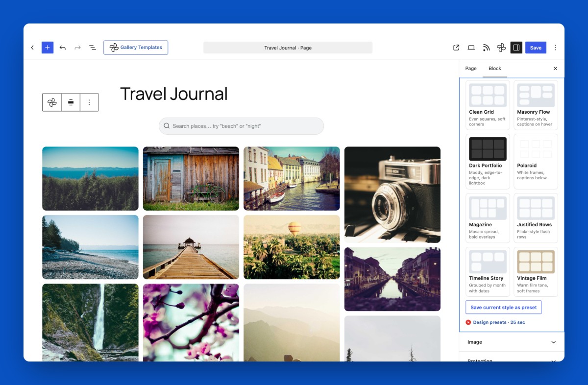Select the waterfall photo

[90, 323]
